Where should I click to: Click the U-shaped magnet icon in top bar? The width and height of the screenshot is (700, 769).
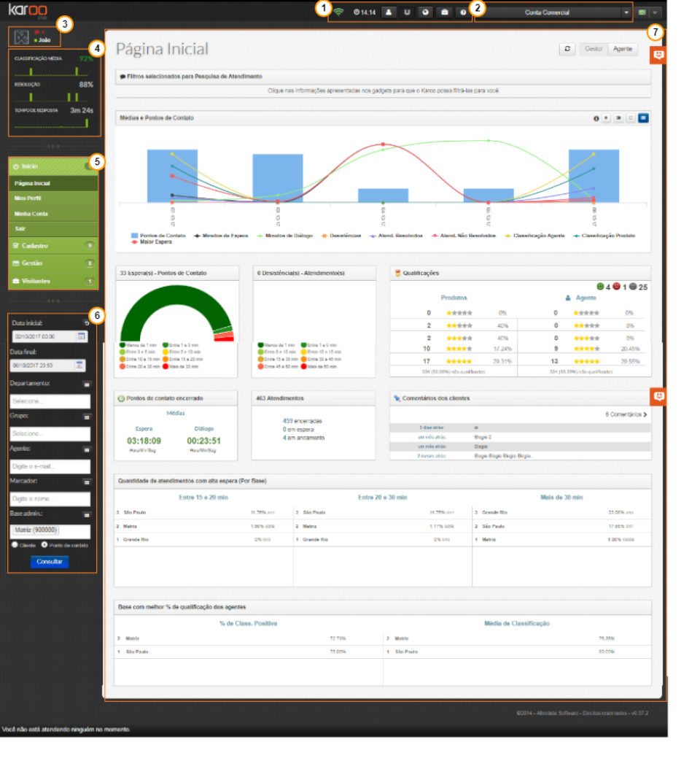coord(408,12)
